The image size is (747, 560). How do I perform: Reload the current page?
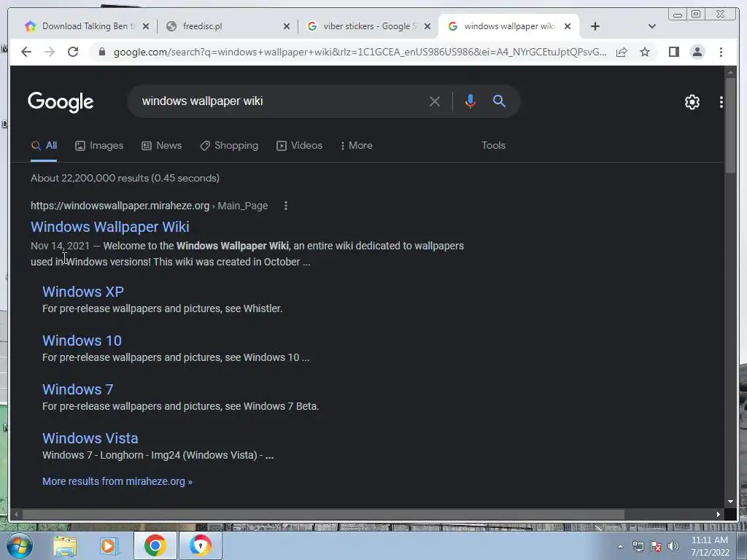click(73, 52)
